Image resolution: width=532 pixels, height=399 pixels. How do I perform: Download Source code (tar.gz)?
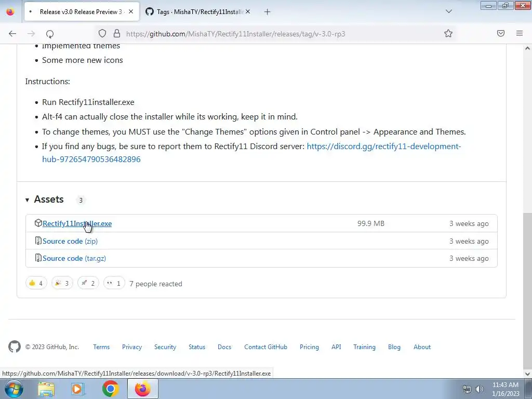tap(74, 258)
